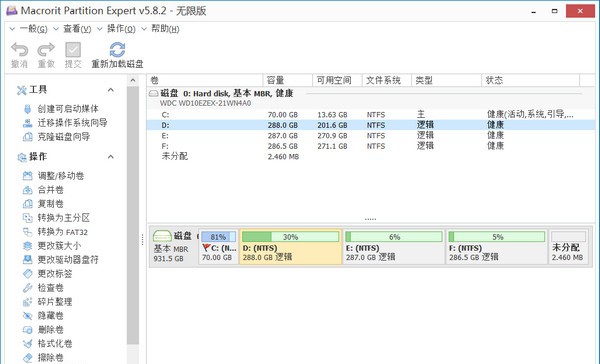The height and width of the screenshot is (364, 600).
Task: Click the 调整/移动卷 icon
Action: 28,176
